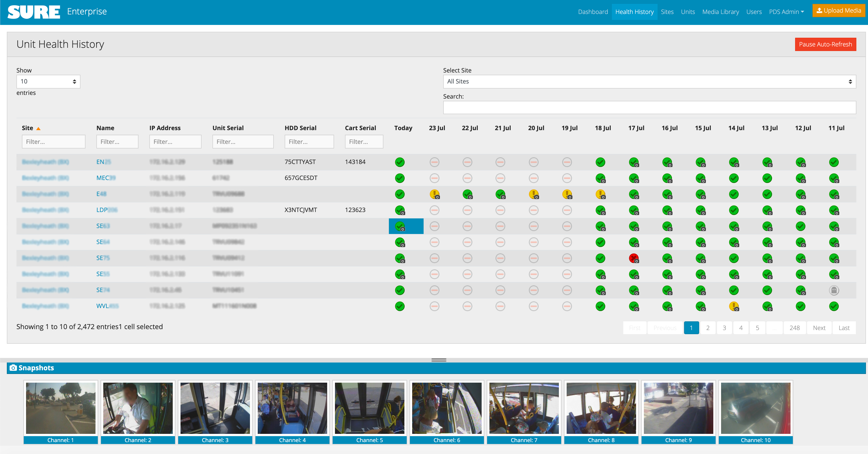Click the yellow warning icon for E48 on 23 Jul
868x454 pixels.
click(x=434, y=194)
